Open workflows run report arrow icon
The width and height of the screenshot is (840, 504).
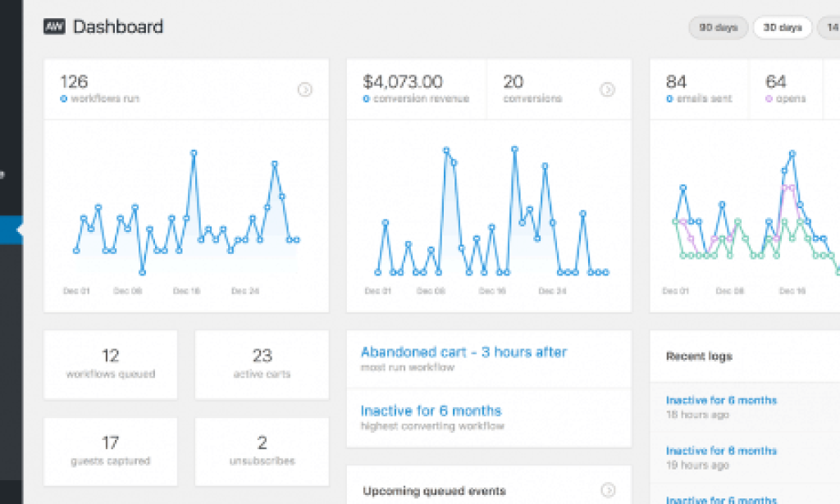(305, 89)
